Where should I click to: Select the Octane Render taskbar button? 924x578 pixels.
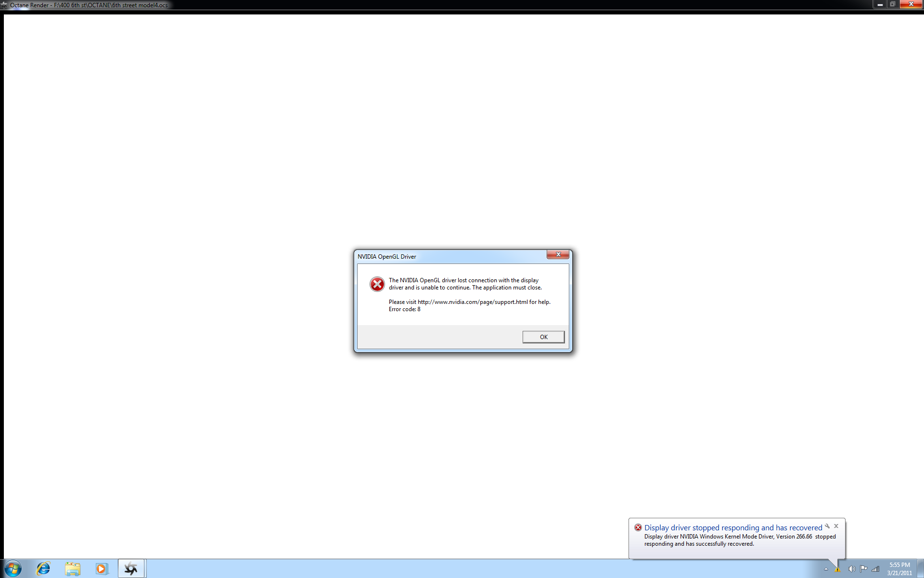(131, 569)
